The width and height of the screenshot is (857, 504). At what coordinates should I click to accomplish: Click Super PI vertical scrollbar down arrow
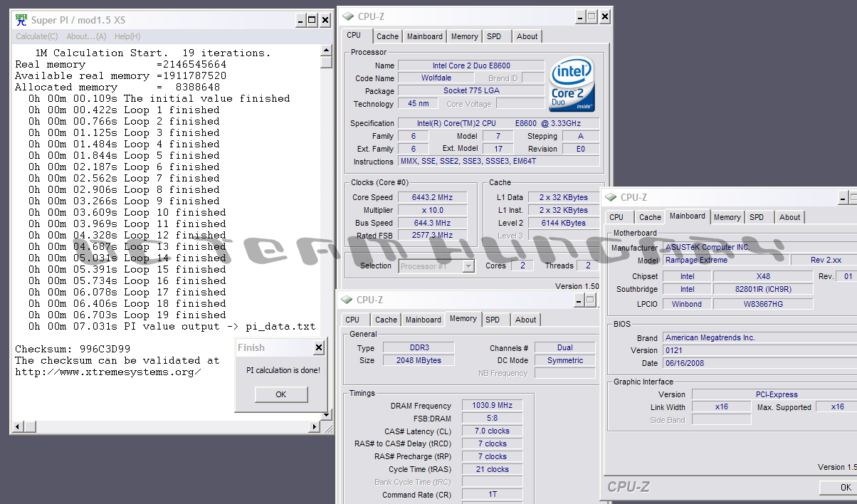point(326,416)
